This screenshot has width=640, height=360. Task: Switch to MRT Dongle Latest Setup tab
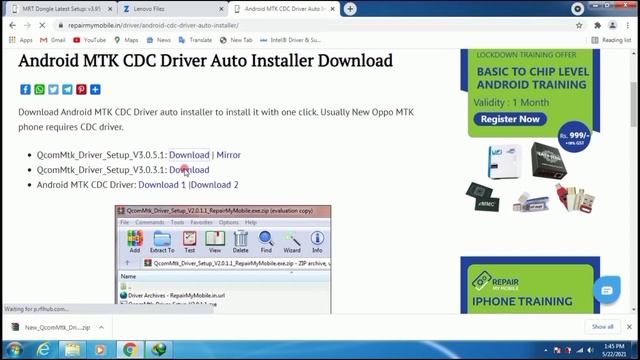point(61,9)
